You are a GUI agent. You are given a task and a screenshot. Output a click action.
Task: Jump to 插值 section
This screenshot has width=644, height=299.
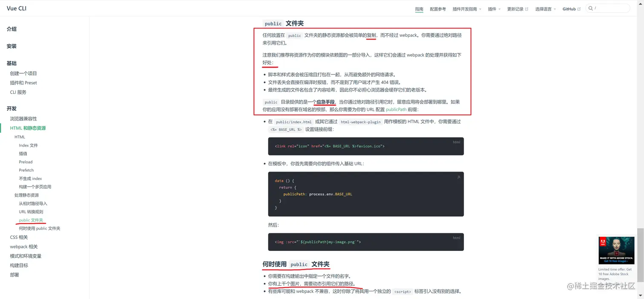pos(23,153)
